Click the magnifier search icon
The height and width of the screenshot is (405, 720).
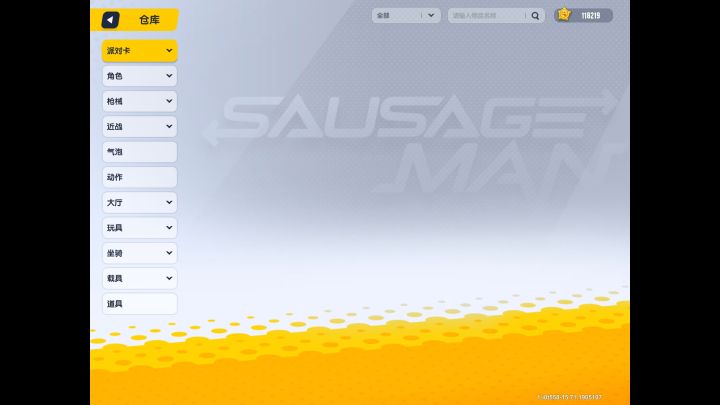coord(535,16)
